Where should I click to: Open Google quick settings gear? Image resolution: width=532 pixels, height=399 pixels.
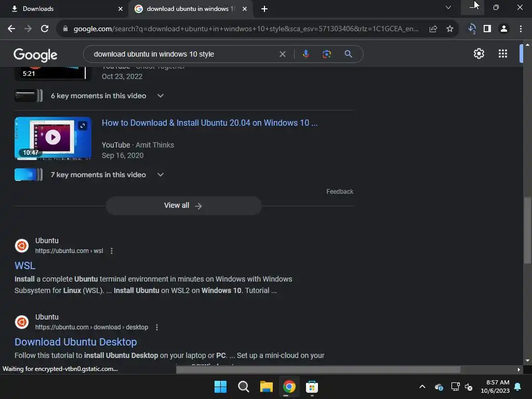478,54
